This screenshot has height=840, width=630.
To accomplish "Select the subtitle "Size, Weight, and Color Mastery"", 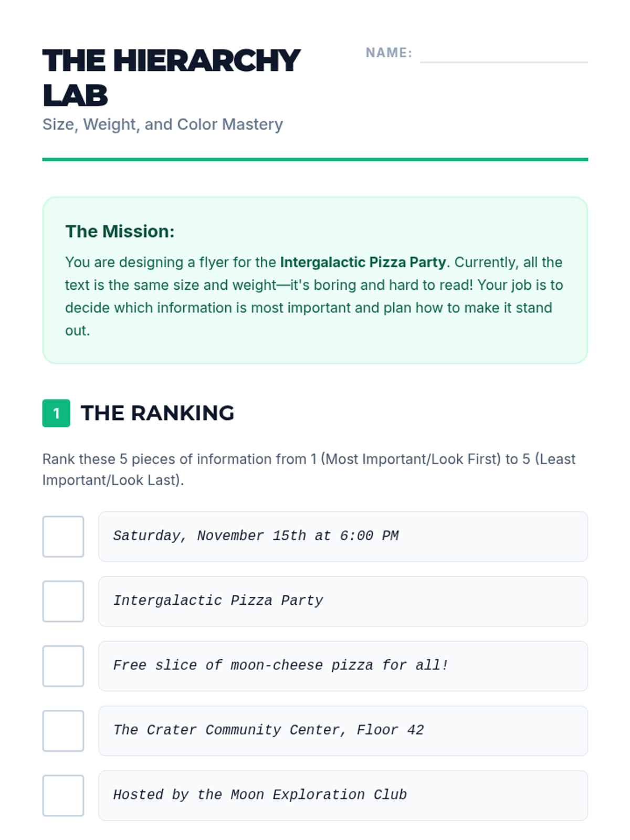I will point(163,124).
